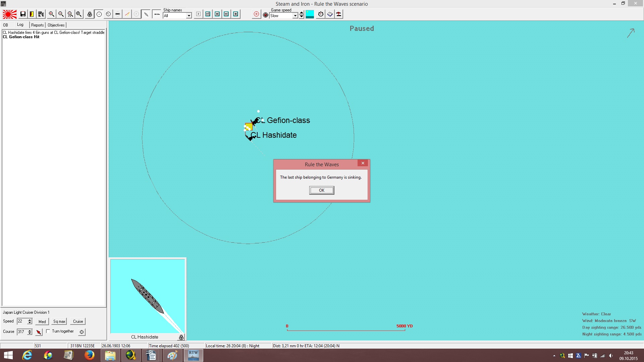Click the Japanese rising sun flag icon
The image size is (644, 362).
point(10,14)
